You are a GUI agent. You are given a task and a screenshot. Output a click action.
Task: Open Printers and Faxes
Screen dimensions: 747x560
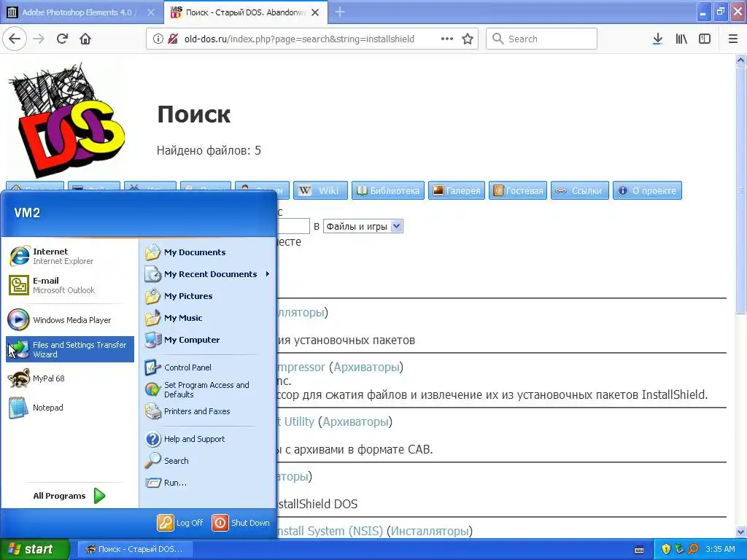(207, 411)
